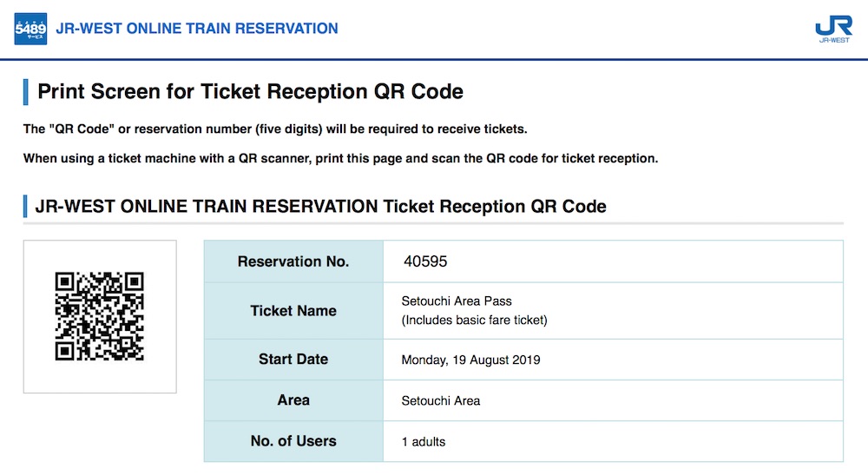This screenshot has height=476, width=868.
Task: Select the 1 adults value
Action: pos(424,442)
